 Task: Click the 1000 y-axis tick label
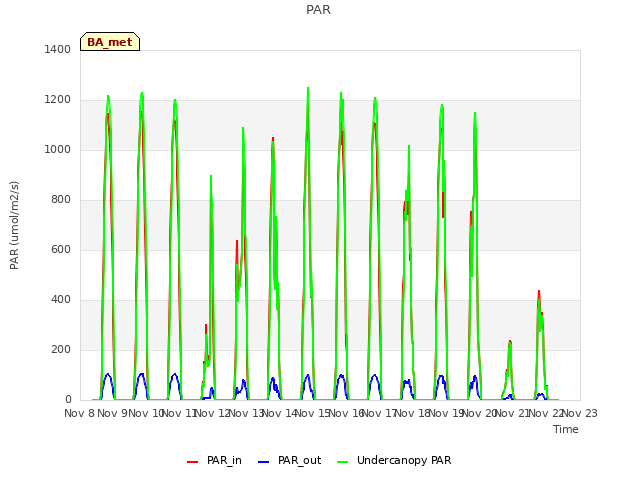coord(58,149)
